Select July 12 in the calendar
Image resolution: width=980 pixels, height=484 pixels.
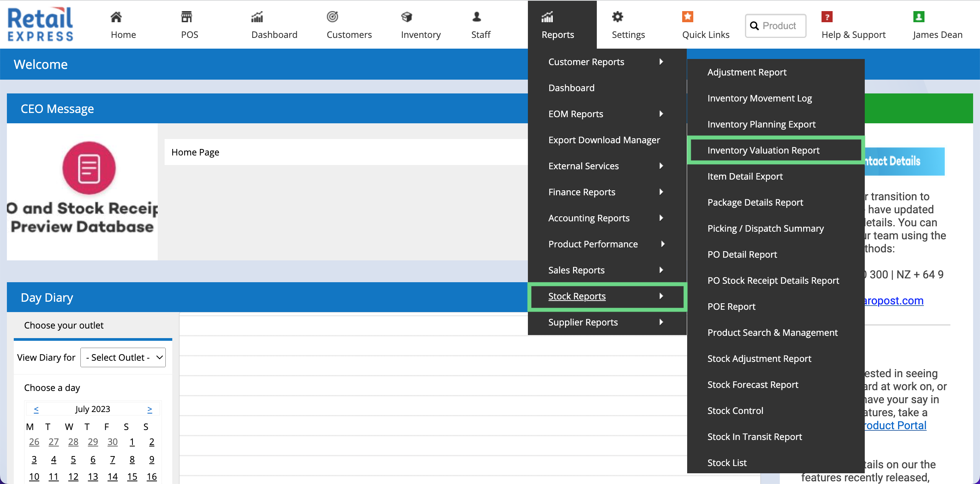coord(73,477)
